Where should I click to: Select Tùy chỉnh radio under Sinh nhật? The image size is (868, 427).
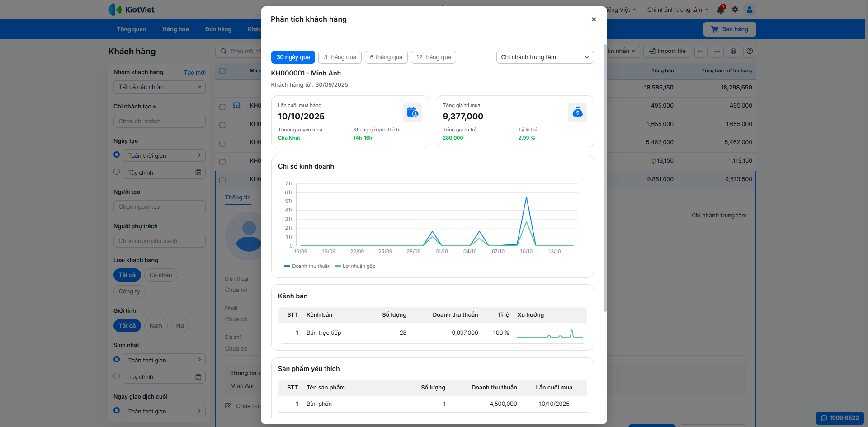117,376
